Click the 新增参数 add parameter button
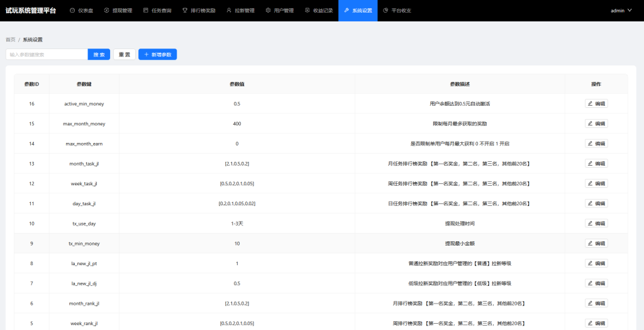This screenshot has height=330, width=644. tap(157, 55)
